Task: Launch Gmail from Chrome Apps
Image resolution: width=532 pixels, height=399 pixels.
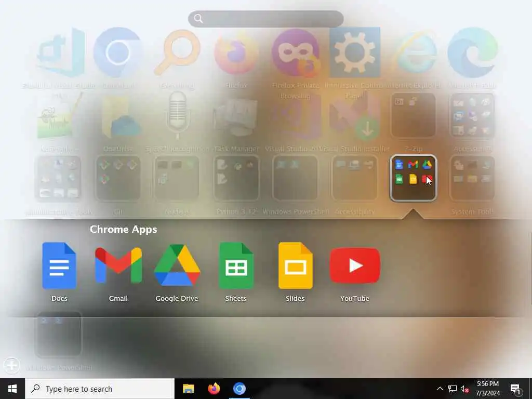Action: (x=118, y=265)
